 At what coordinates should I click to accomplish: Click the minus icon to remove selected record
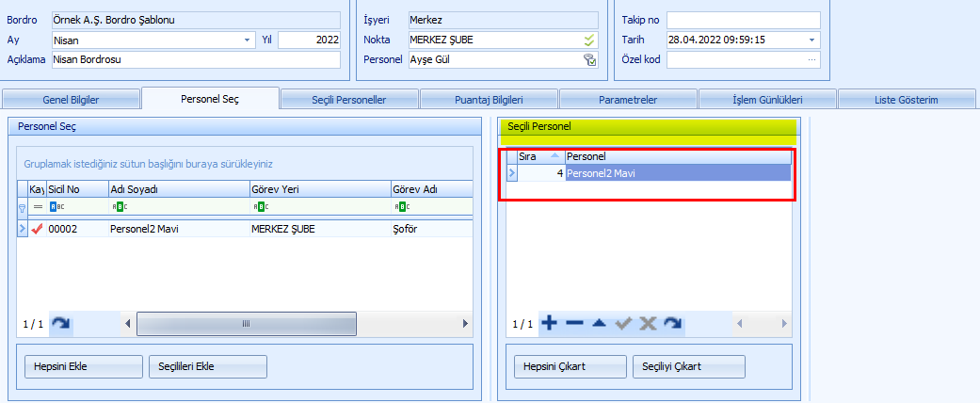point(574,323)
